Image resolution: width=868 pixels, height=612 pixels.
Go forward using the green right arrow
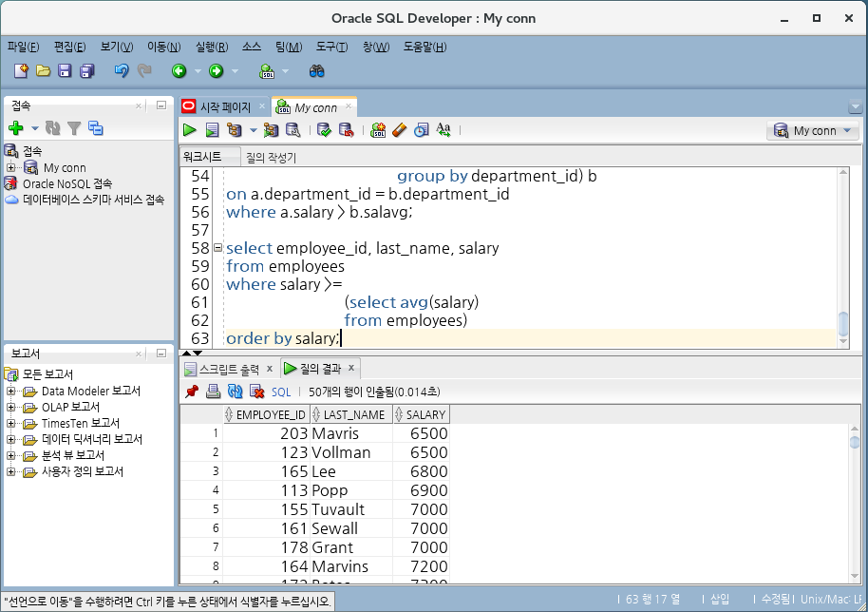[216, 71]
